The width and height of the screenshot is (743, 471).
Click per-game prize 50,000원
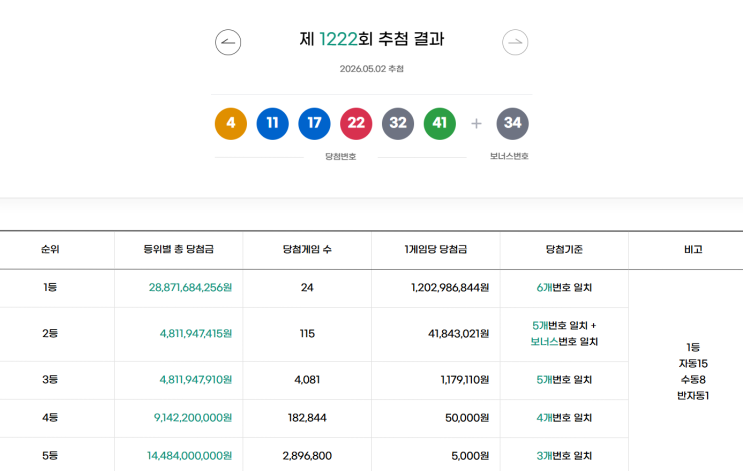pos(467,418)
